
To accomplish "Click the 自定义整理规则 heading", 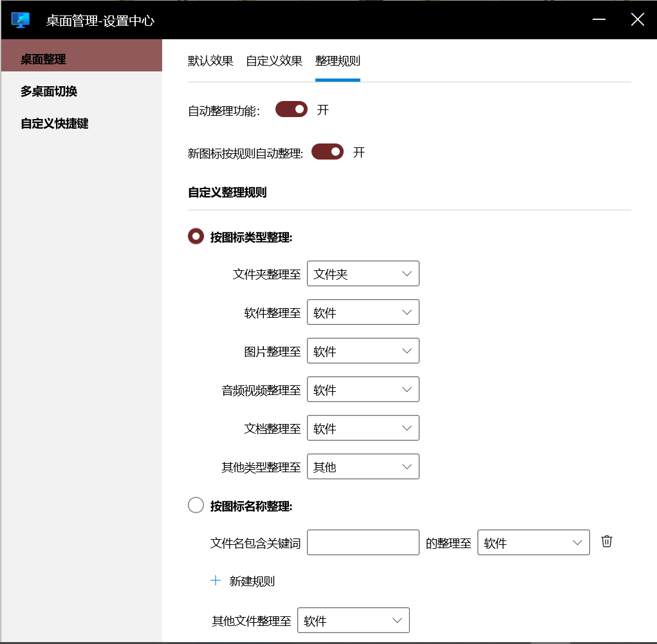I will (227, 192).
